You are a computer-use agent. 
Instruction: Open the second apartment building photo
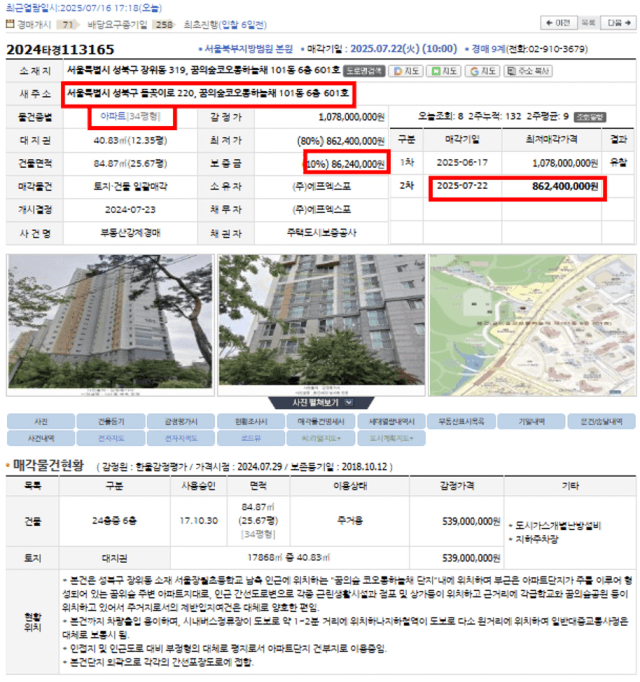point(322,325)
